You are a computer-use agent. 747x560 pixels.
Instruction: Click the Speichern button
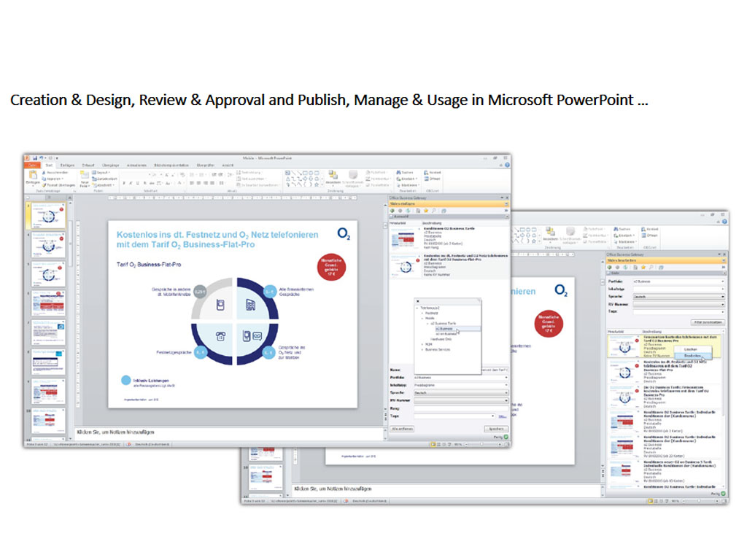coord(497,429)
